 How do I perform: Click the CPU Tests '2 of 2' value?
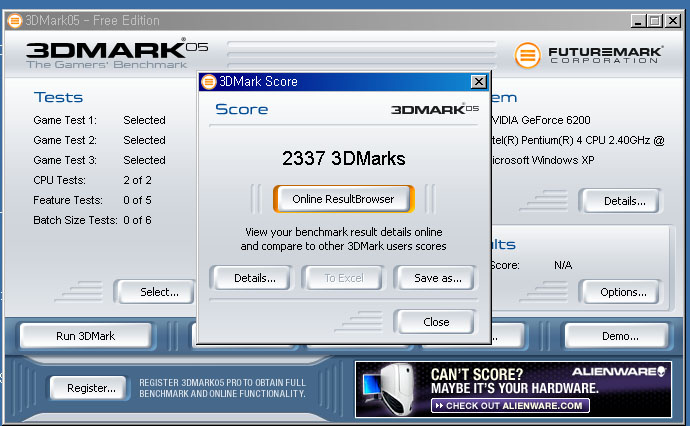tap(137, 180)
